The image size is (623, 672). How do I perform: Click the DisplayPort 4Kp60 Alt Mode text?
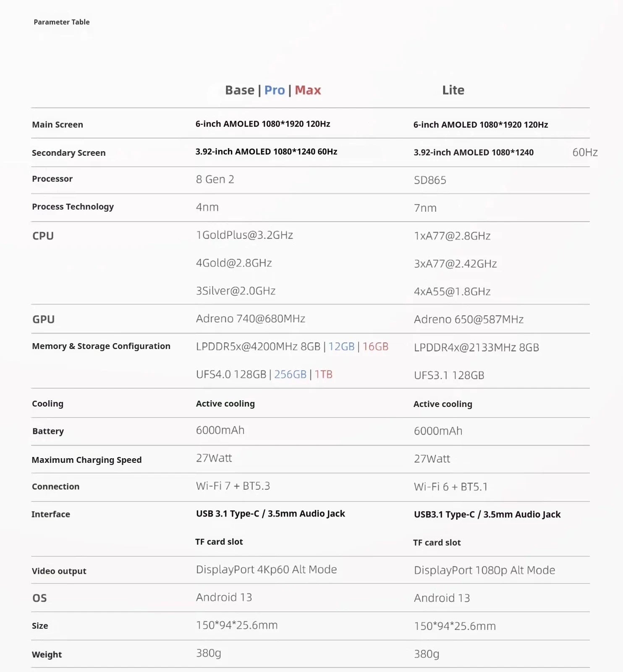(x=267, y=570)
